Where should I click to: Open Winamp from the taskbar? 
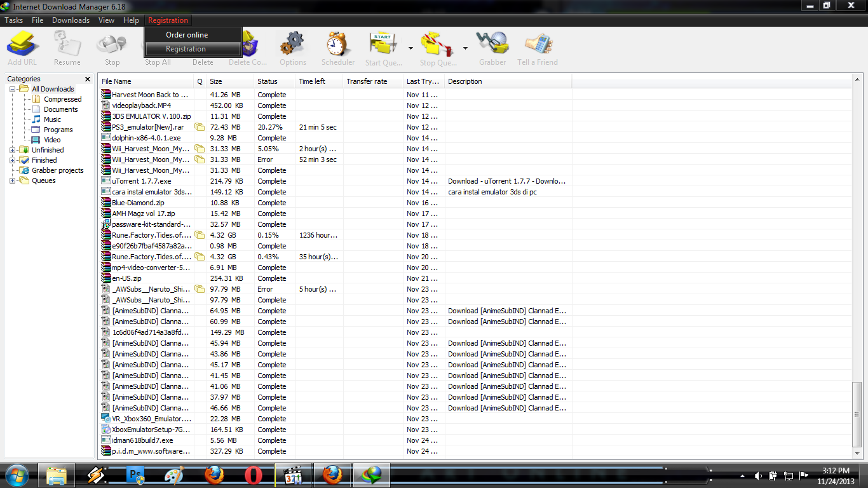coord(96,475)
